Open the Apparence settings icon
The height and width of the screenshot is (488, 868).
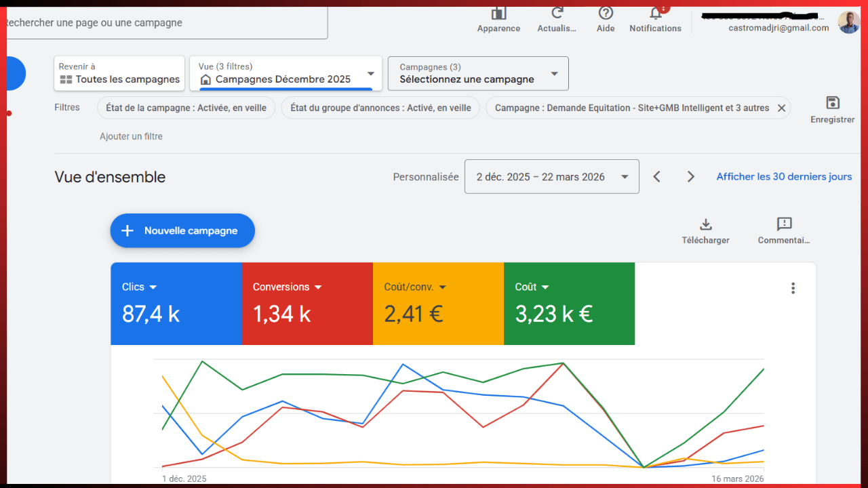click(x=498, y=14)
